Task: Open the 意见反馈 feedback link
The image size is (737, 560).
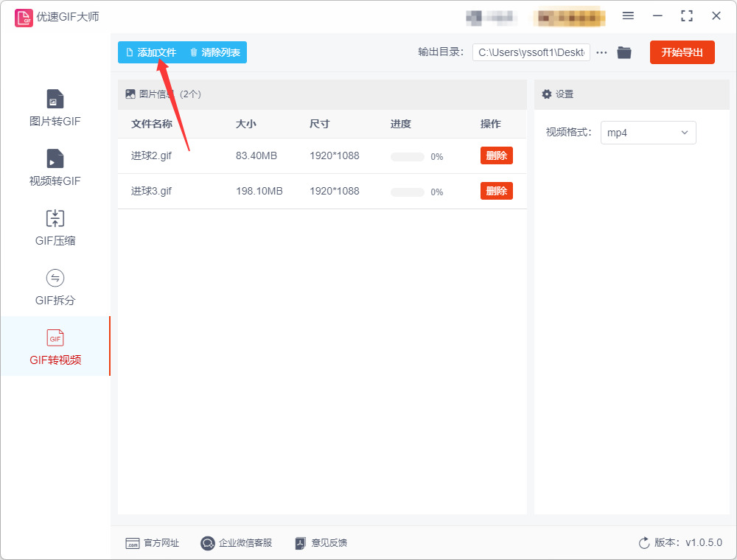Action: pyautogui.click(x=321, y=543)
